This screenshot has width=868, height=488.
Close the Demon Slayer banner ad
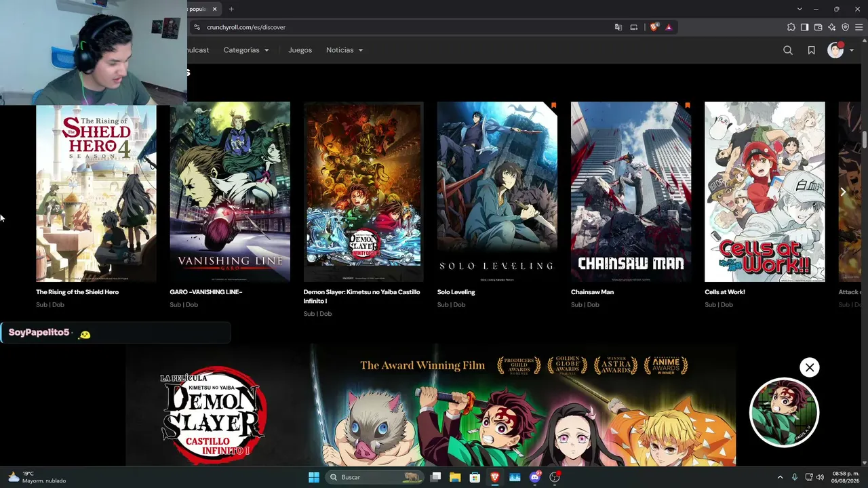coord(810,367)
